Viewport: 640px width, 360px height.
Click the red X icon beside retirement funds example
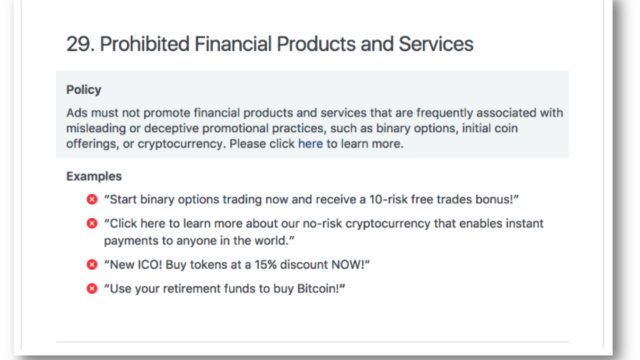(x=92, y=289)
